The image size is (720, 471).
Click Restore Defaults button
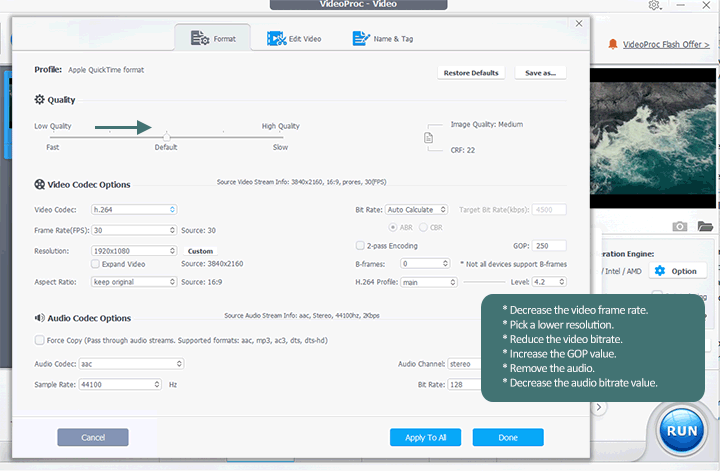pyautogui.click(x=471, y=73)
